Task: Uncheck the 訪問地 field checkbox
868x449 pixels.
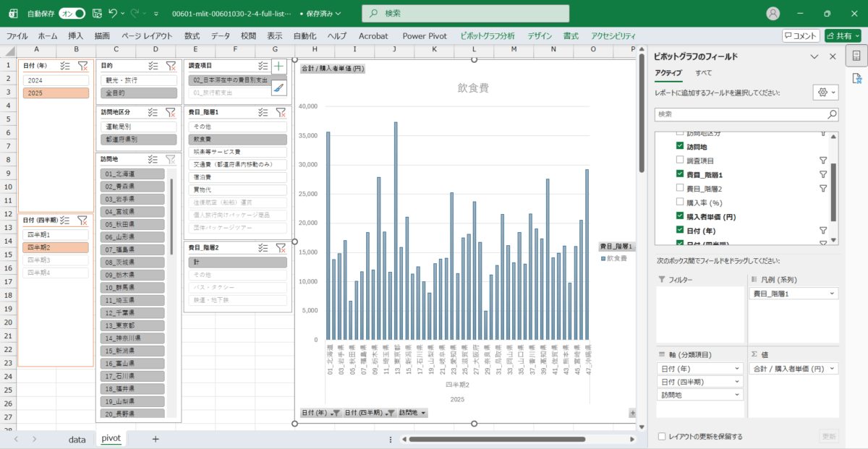Action: [679, 147]
